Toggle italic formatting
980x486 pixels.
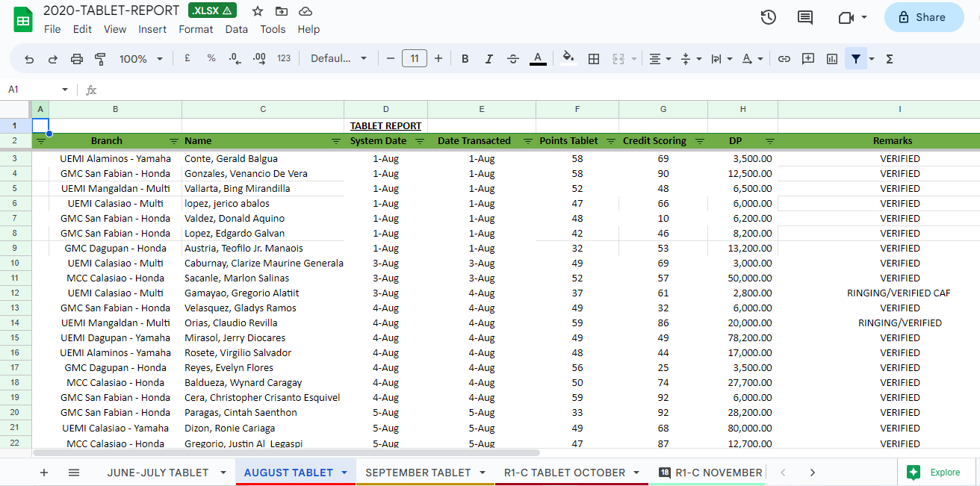coord(489,59)
